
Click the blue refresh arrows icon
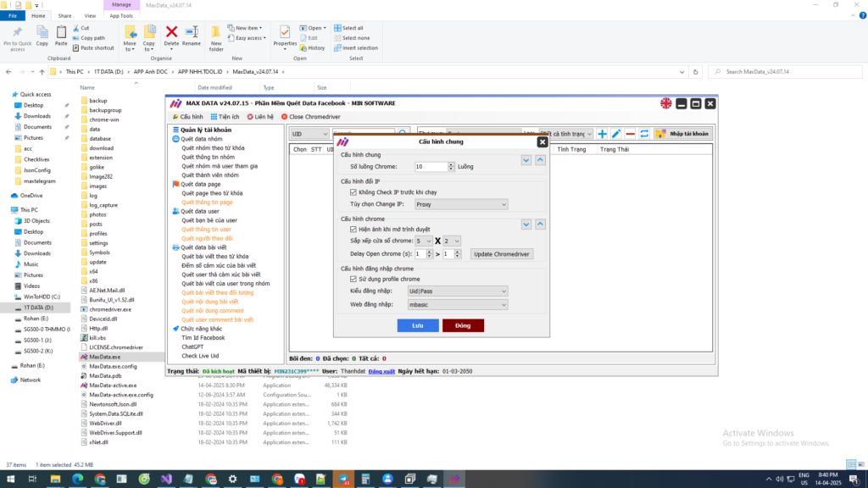pos(644,134)
